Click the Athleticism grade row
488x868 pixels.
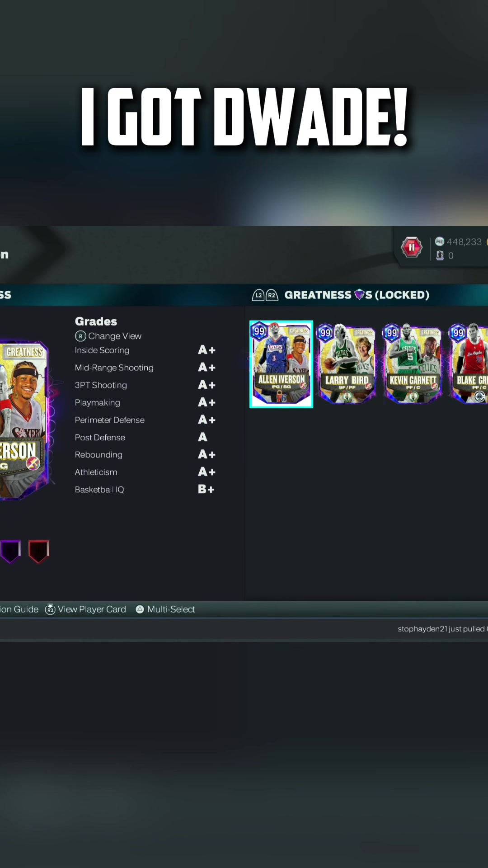coord(145,472)
